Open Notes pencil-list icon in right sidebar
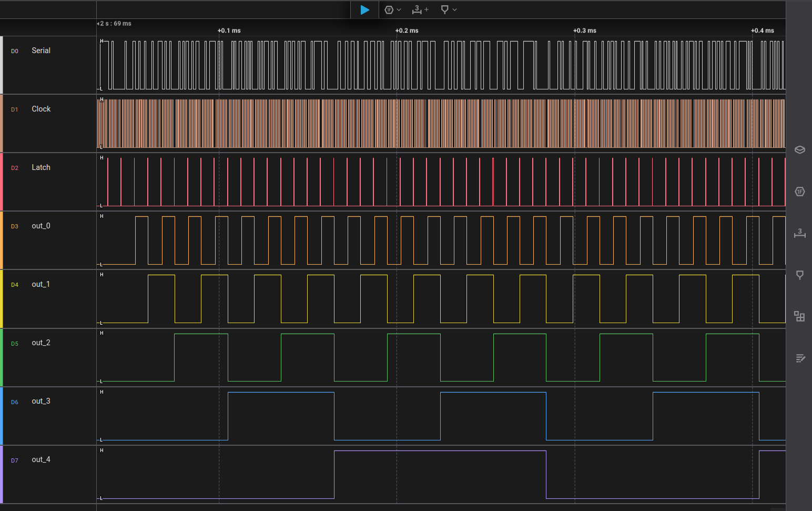The image size is (812, 511). click(x=799, y=358)
